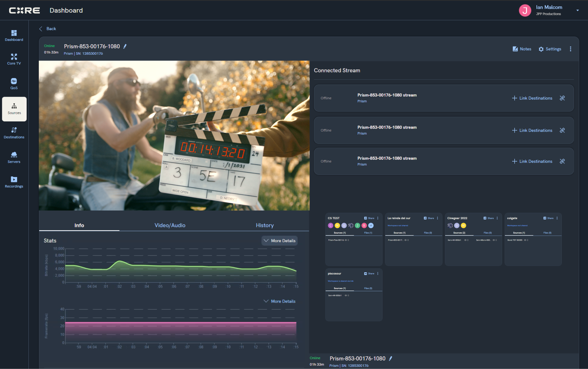Viewport: 588px width, 369px height.
Task: Click the clapperboard video preview
Action: click(174, 135)
